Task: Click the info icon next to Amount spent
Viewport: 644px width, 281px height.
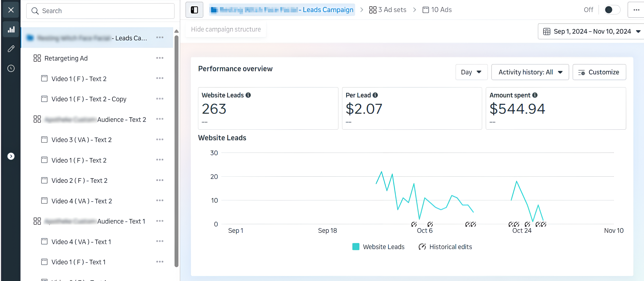Action: (x=535, y=95)
